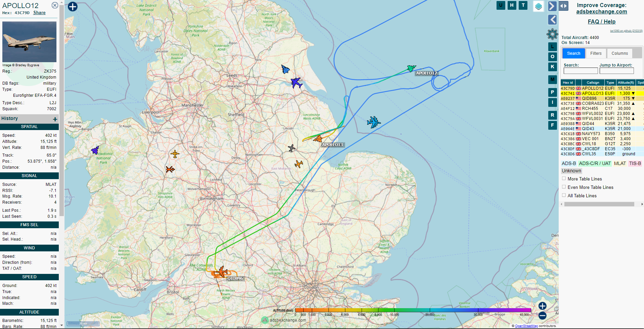Select the QID896 tanker aircraft icon

pos(221,272)
